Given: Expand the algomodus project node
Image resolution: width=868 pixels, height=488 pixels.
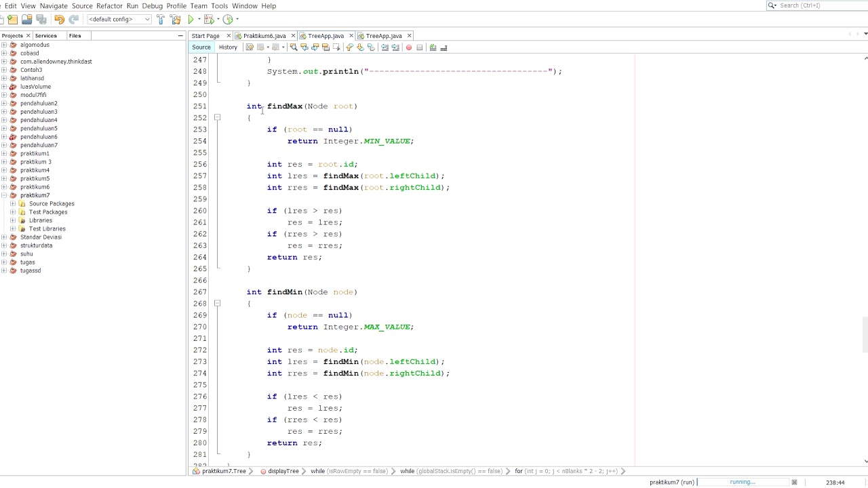Looking at the screenshot, I should (x=4, y=45).
